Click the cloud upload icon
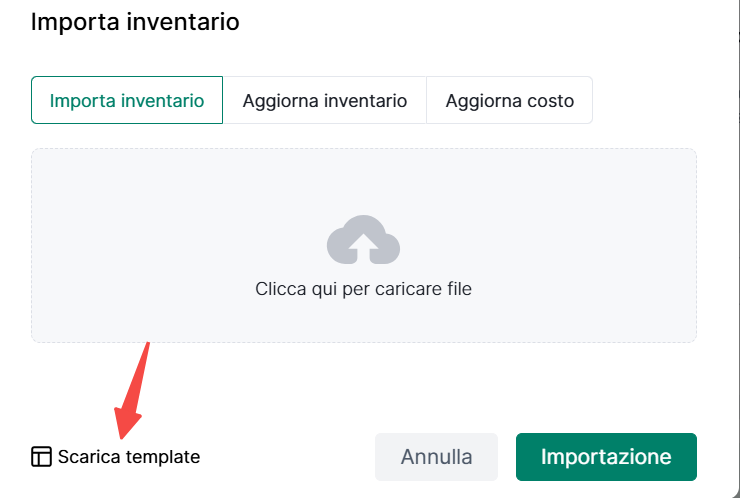 coord(363,240)
